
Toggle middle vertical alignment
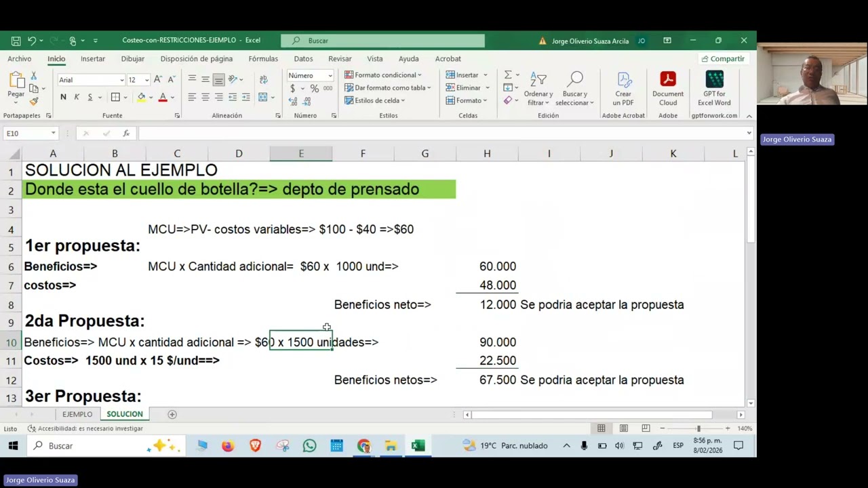coord(205,80)
